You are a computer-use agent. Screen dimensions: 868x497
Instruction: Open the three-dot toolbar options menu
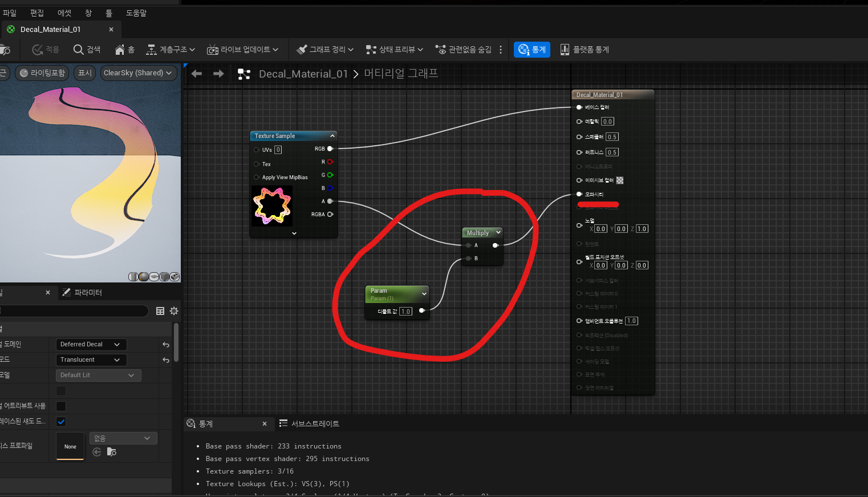[501, 50]
